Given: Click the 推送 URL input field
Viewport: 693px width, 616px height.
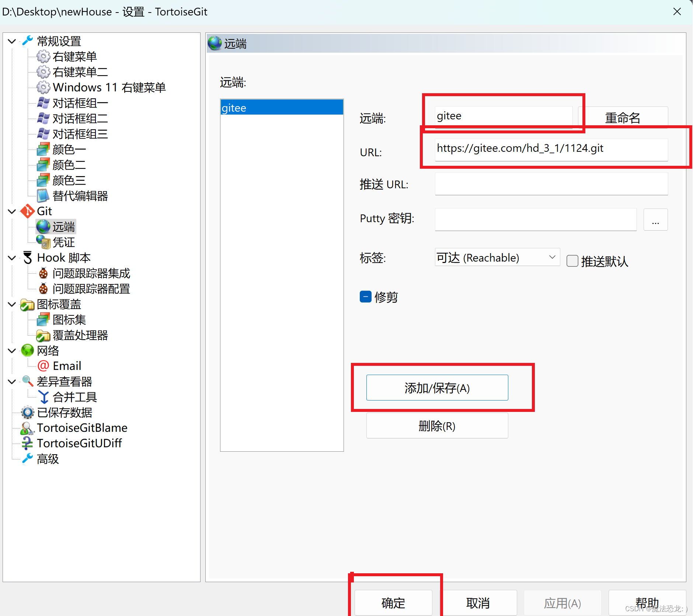Looking at the screenshot, I should pyautogui.click(x=551, y=183).
